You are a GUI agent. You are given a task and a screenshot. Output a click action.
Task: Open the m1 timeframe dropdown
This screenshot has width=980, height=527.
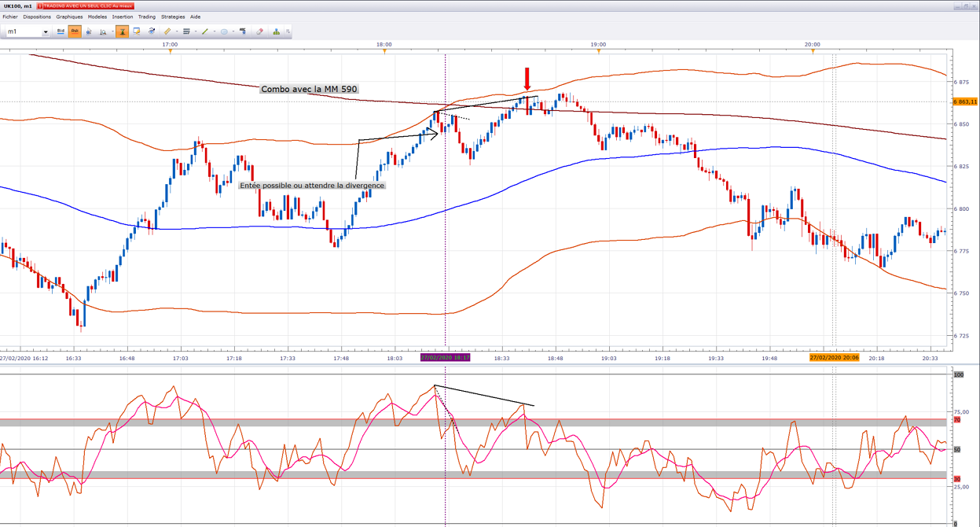[x=45, y=32]
